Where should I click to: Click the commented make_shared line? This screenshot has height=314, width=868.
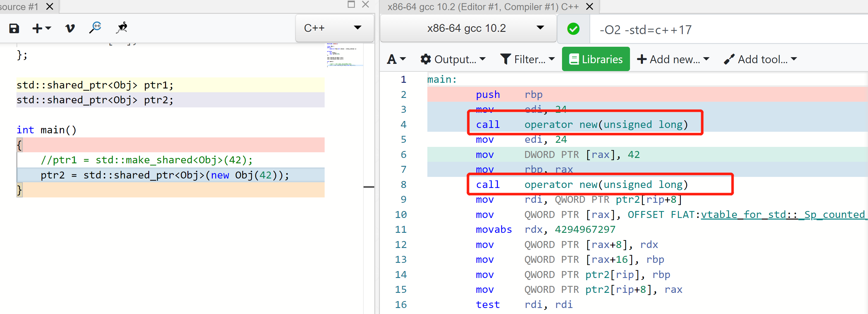click(x=147, y=160)
